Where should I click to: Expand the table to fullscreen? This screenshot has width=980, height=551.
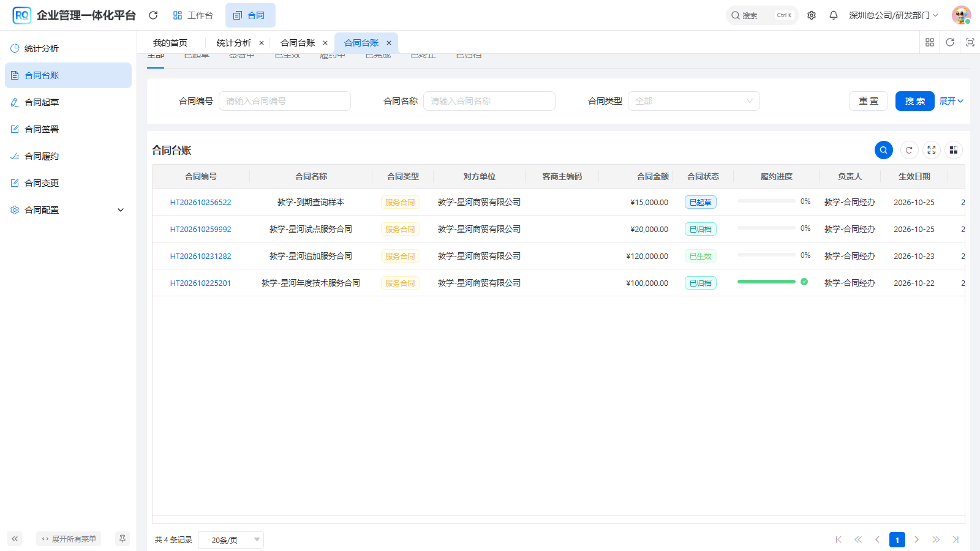(932, 150)
